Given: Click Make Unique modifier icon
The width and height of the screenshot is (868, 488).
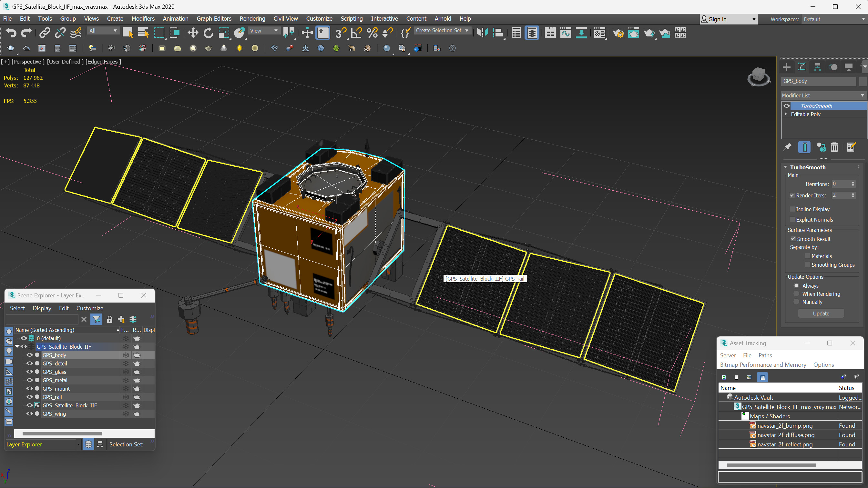Looking at the screenshot, I should (821, 147).
